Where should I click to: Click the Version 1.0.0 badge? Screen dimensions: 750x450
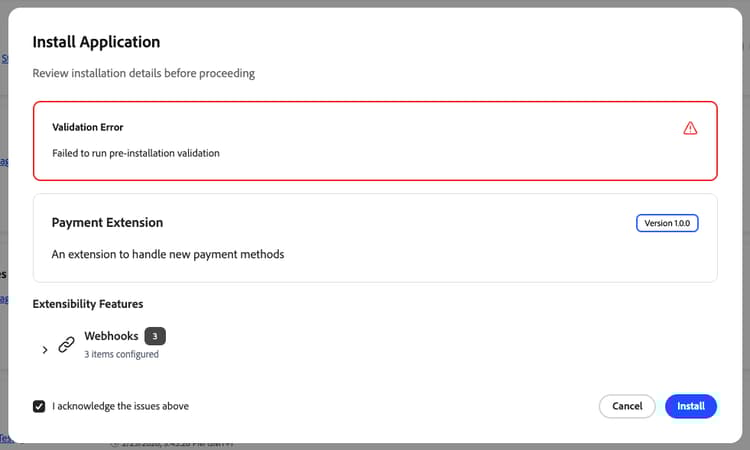click(x=667, y=222)
